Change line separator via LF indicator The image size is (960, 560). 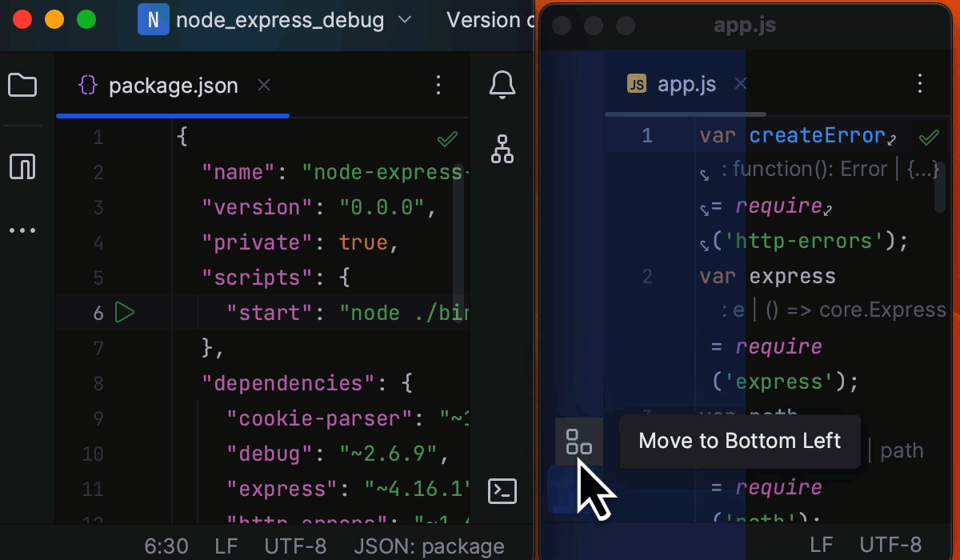tap(225, 546)
